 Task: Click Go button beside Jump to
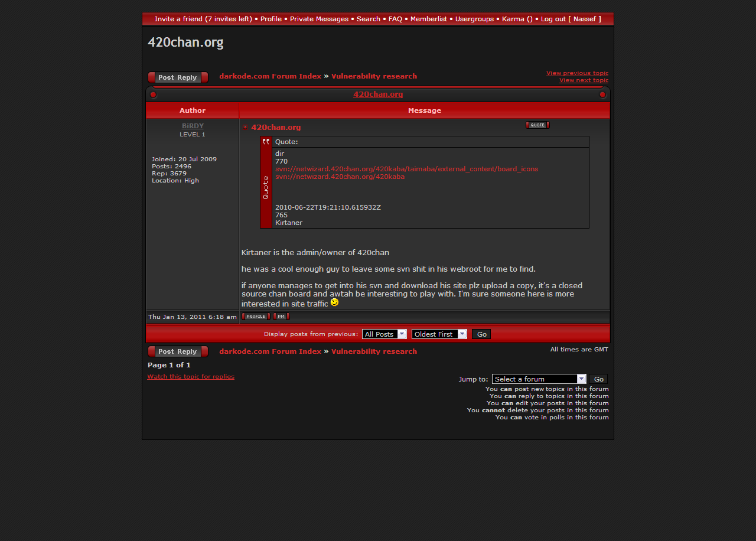(x=598, y=379)
